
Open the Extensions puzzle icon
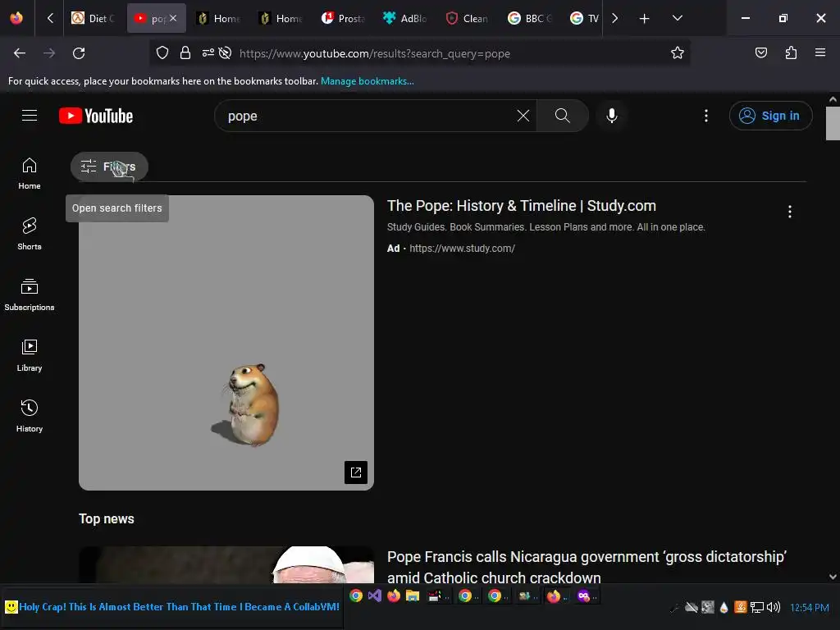pos(791,53)
